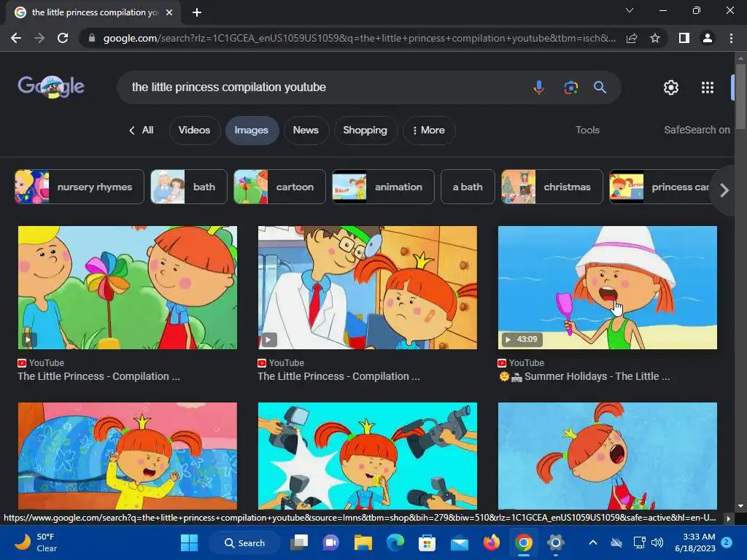
Task: Click the scrollbar down arrow
Action: (x=740, y=506)
